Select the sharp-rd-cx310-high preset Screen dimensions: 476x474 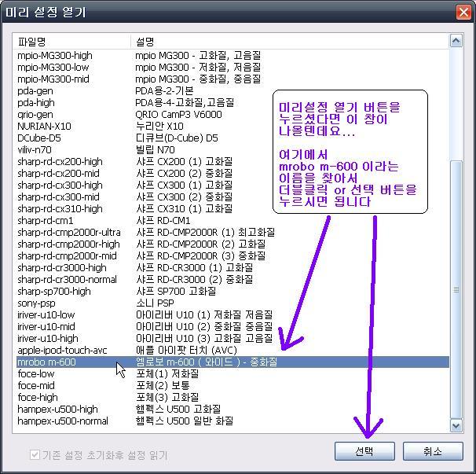233,209
